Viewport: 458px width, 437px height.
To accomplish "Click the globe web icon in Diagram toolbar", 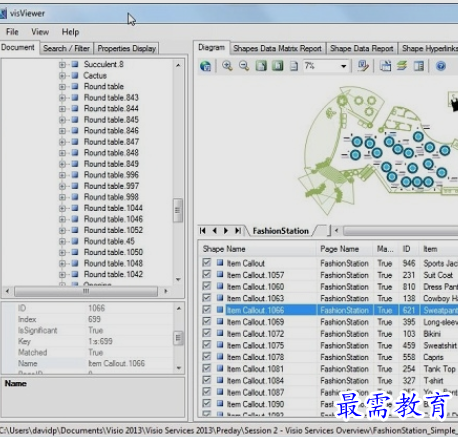I will (205, 66).
